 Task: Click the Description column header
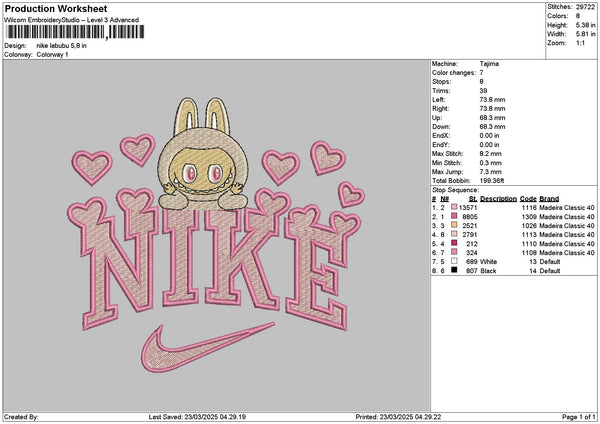pos(498,198)
